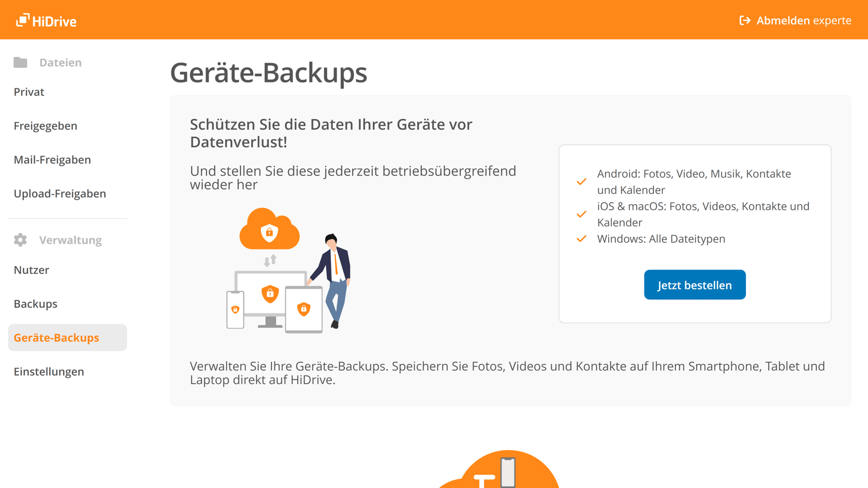868x488 pixels.
Task: Click the logout arrow icon near Abmelden
Action: [x=744, y=21]
